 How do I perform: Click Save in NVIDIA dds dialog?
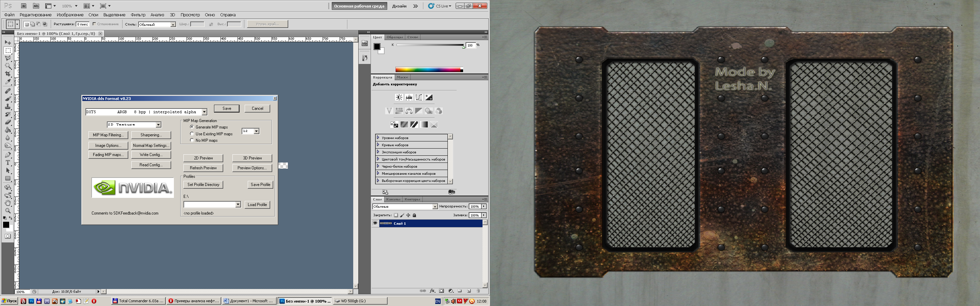coord(226,108)
